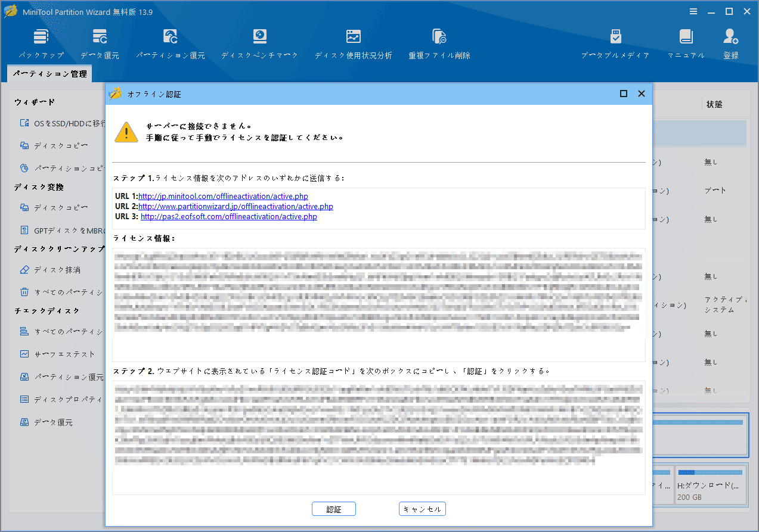Image resolution: width=759 pixels, height=532 pixels.
Task: Click the OSをSSD/HDDに移行 wizard icon
Action: click(x=24, y=123)
